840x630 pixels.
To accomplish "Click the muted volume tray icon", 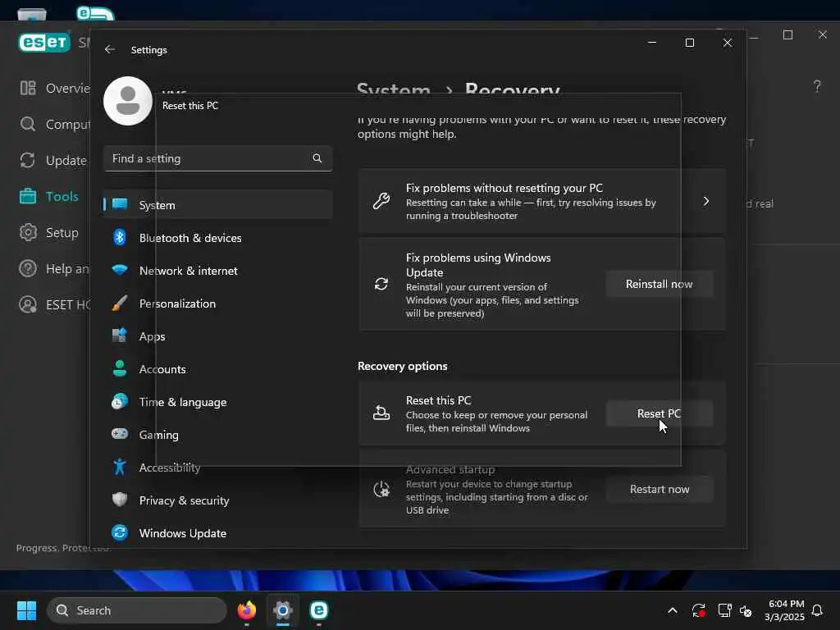I will [x=746, y=610].
